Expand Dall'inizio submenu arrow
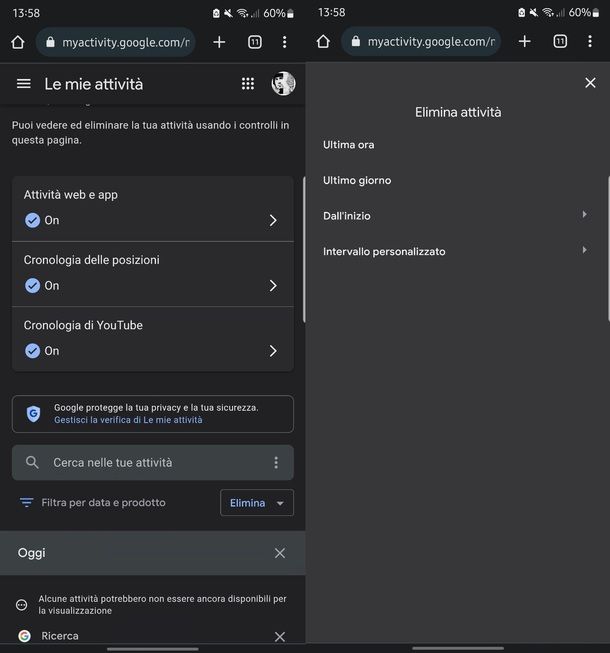 tap(585, 214)
